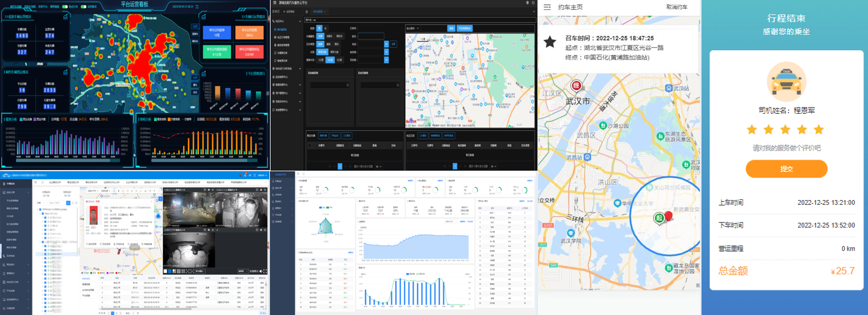
Task: Click the 取消约车 link
Action: (x=676, y=7)
